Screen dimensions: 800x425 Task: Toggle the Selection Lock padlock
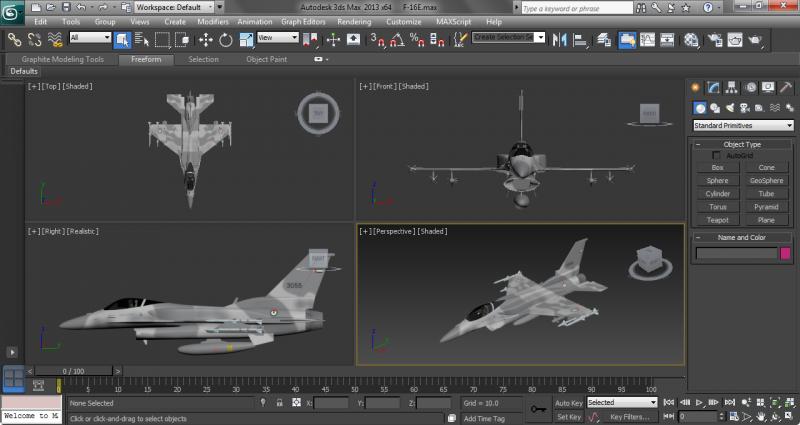280,403
